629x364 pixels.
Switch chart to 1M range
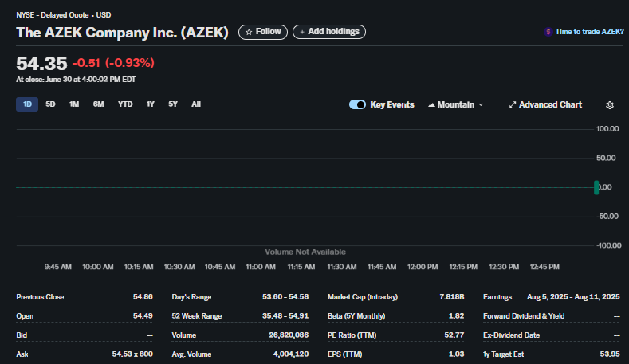[x=74, y=104]
